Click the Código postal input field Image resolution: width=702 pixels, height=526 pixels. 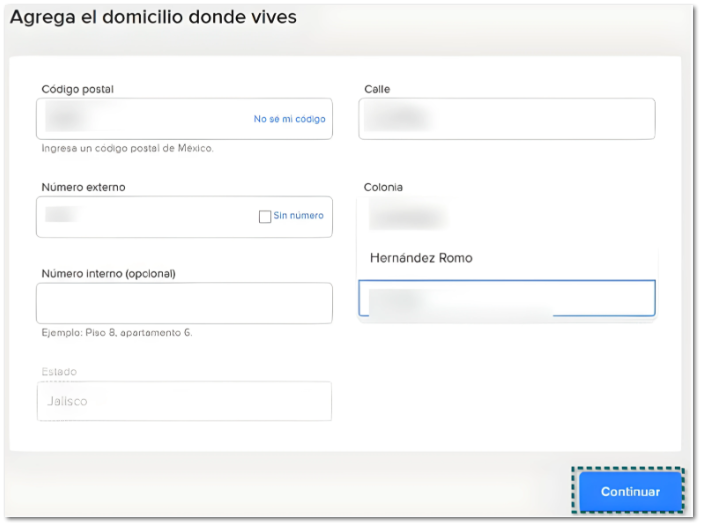click(140, 119)
